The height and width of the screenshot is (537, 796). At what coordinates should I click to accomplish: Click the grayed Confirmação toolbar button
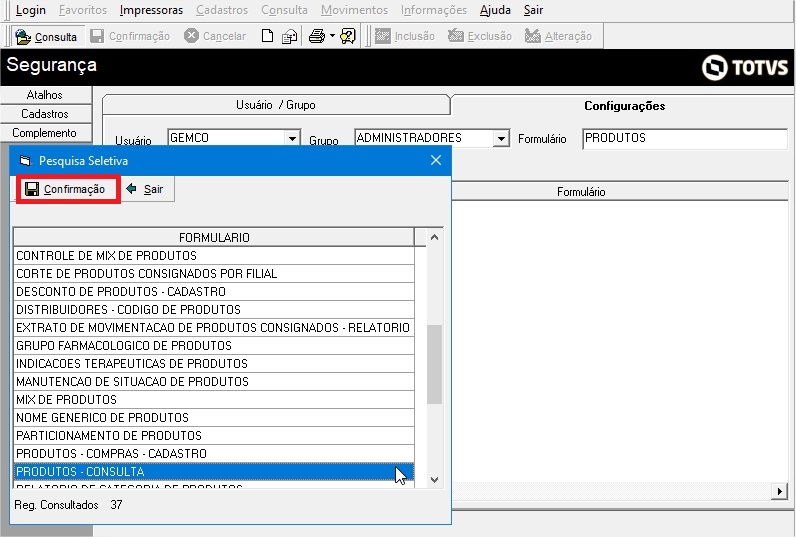point(130,36)
